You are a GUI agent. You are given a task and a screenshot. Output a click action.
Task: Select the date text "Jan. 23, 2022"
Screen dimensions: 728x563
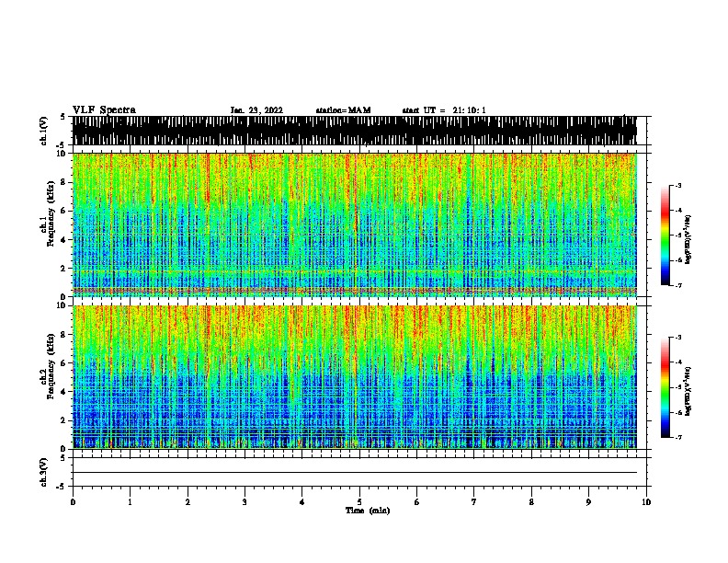[x=256, y=110]
